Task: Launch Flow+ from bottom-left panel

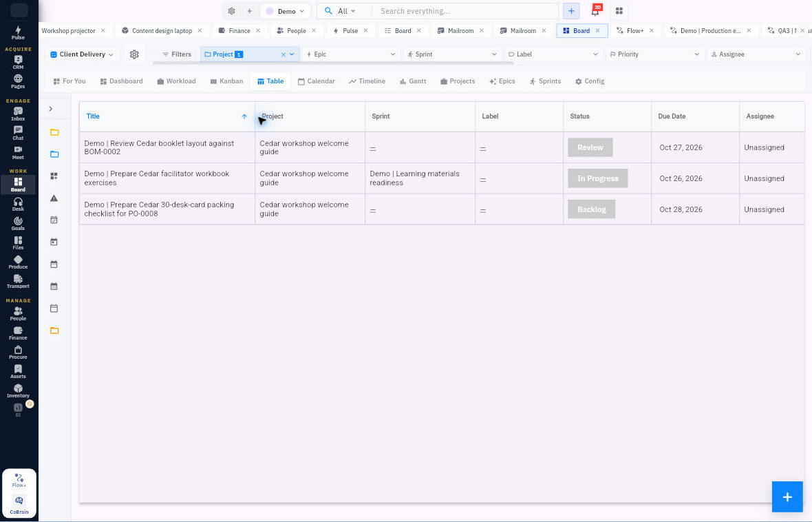Action: point(19,480)
